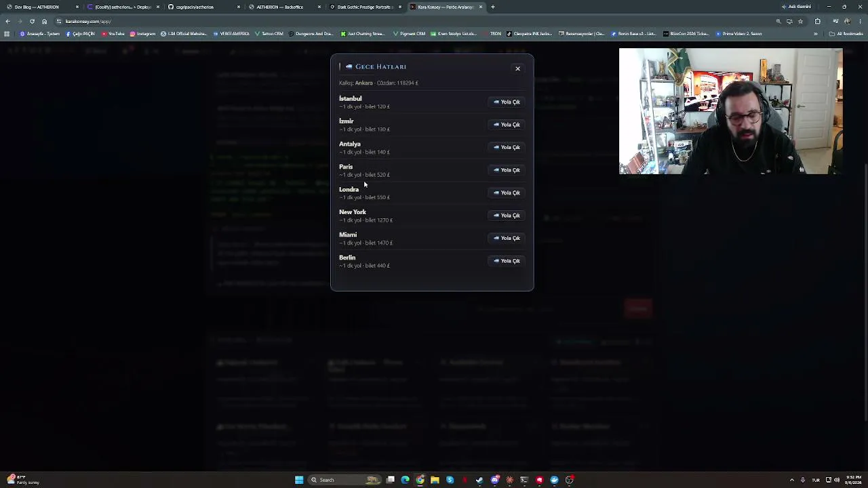Click the 'Kalkış: Ankara' departure text
Image resolution: width=868 pixels, height=488 pixels.
(x=356, y=83)
